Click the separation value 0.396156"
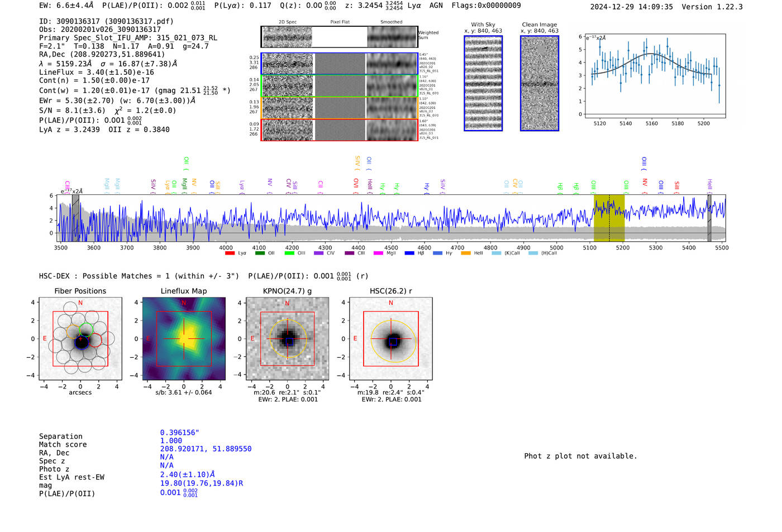The height and width of the screenshot is (532, 782). click(180, 433)
